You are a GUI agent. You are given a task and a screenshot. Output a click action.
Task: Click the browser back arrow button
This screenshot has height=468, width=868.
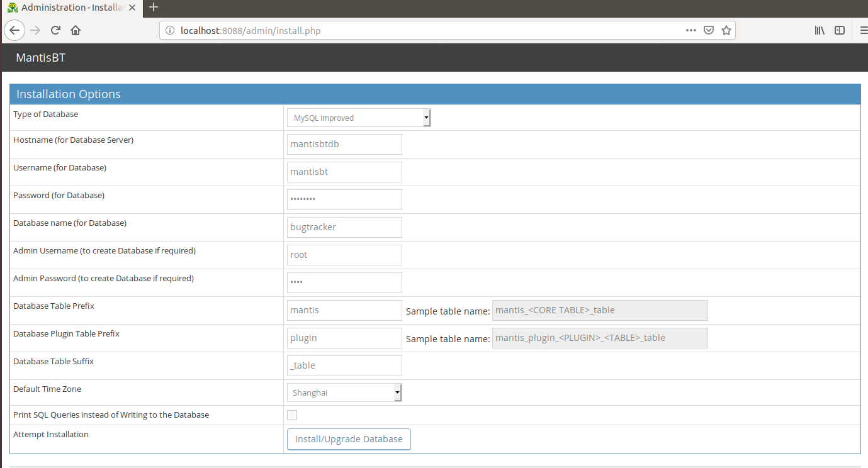point(14,30)
